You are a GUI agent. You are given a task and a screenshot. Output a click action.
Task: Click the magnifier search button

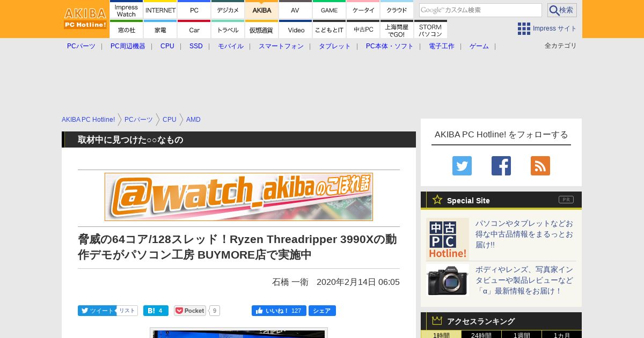point(562,10)
